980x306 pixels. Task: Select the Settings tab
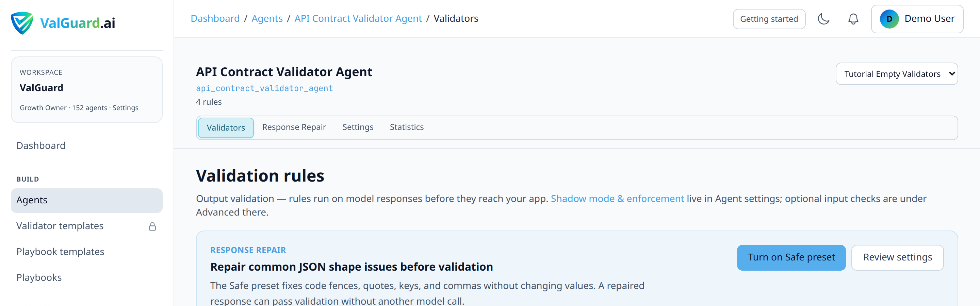358,127
